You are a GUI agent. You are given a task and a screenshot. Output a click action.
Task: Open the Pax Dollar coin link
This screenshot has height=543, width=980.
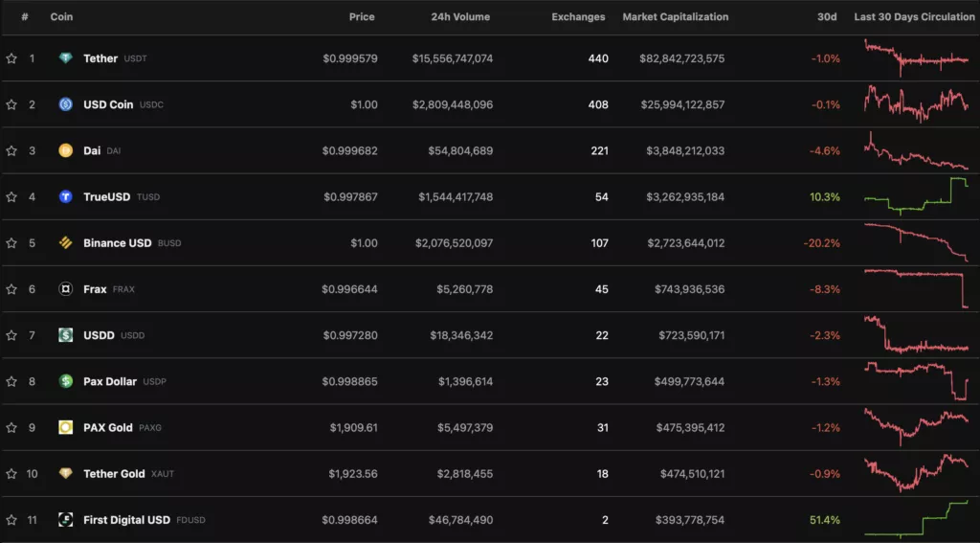109,381
